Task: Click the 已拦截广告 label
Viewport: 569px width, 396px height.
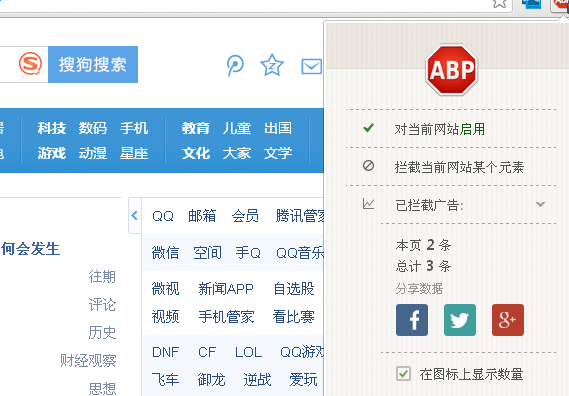Action: coord(429,205)
